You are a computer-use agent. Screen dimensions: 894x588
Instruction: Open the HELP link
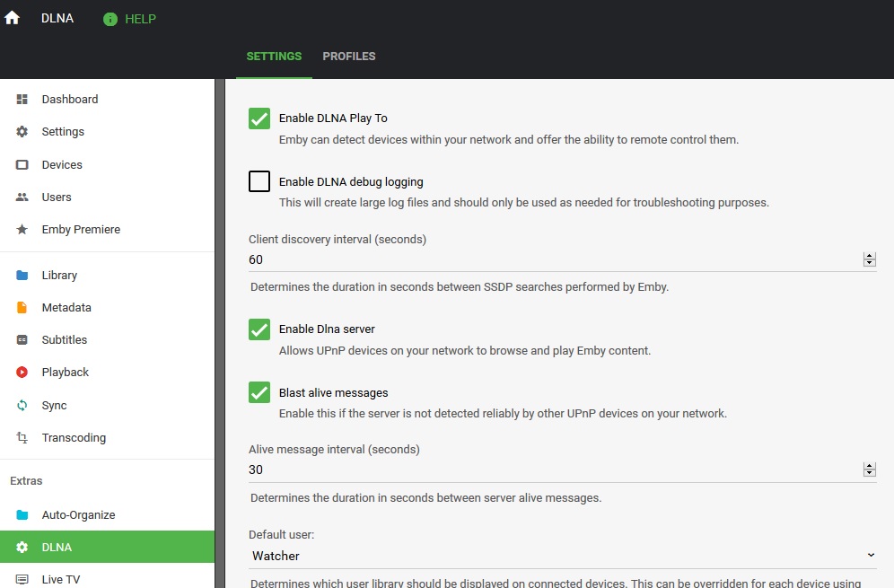point(128,18)
